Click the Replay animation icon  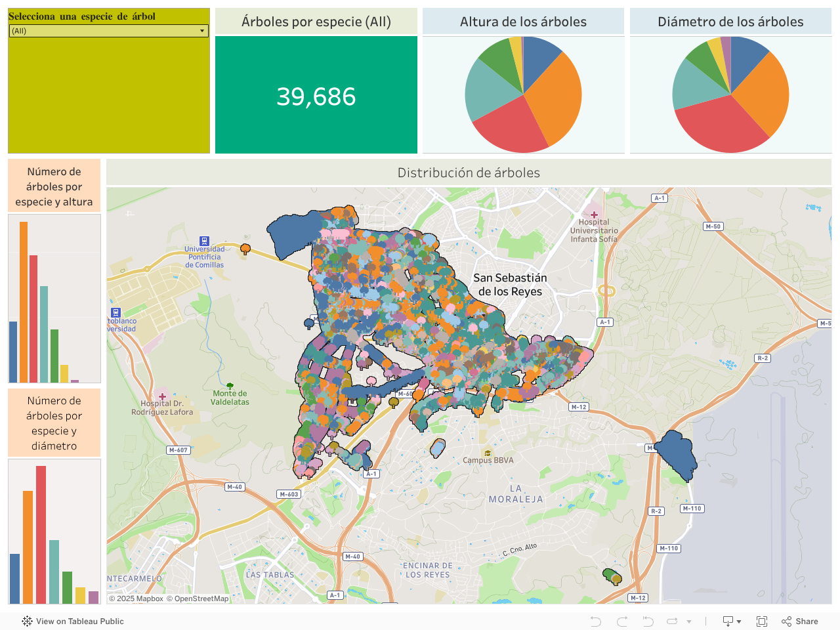[672, 621]
